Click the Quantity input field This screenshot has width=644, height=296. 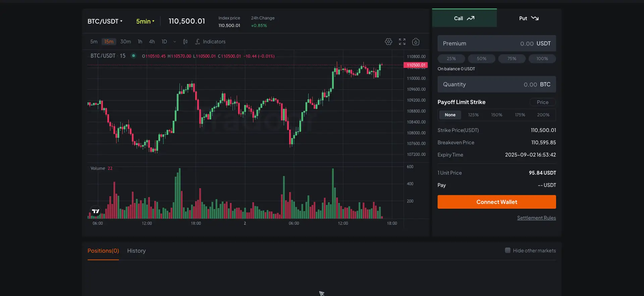[x=496, y=84]
